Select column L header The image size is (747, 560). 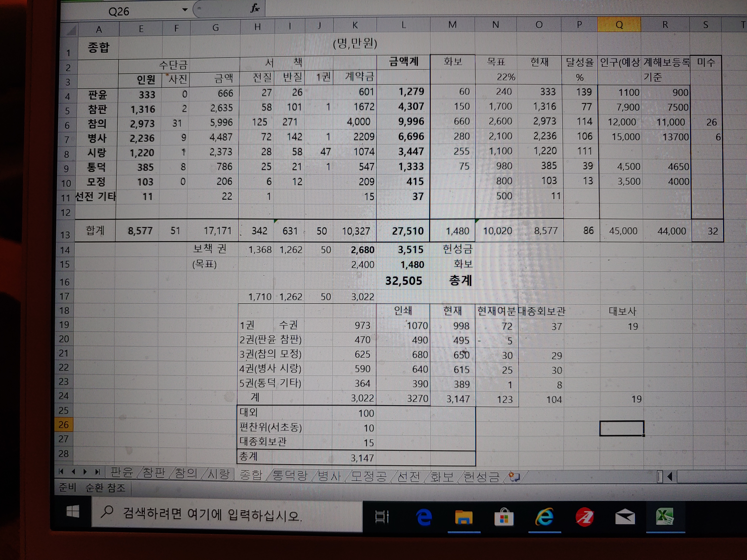[403, 25]
